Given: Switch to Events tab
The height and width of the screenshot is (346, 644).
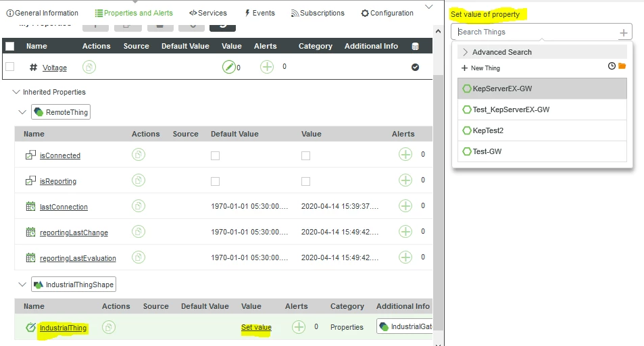Looking at the screenshot, I should point(259,13).
